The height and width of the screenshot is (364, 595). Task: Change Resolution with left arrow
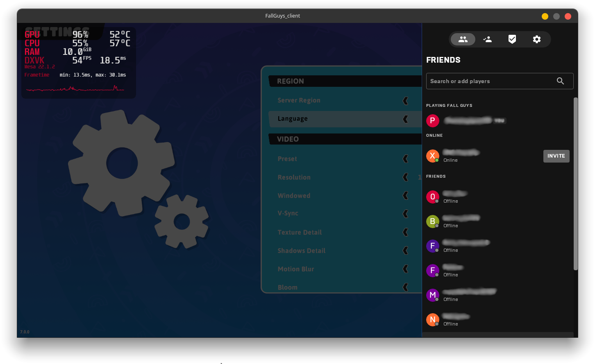(x=405, y=177)
